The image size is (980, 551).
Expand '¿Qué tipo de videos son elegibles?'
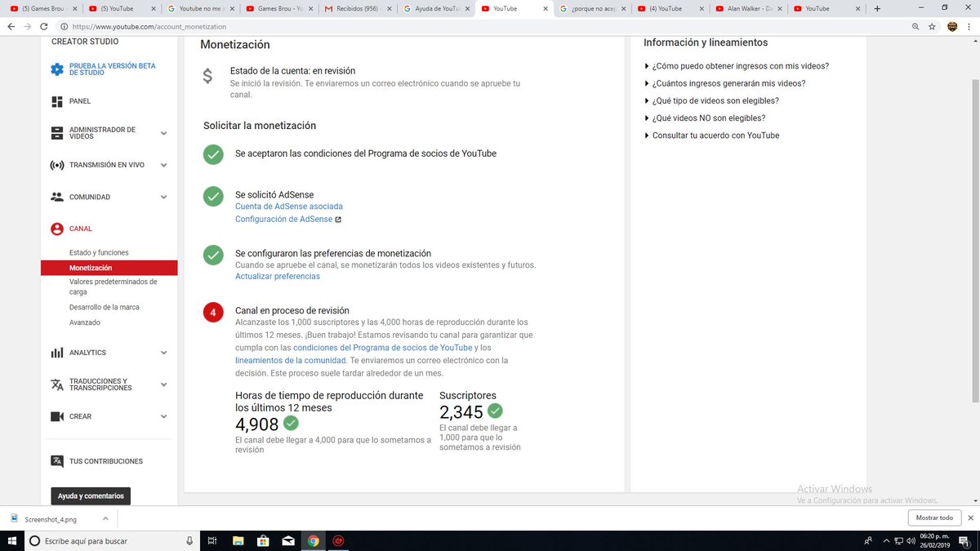[711, 100]
